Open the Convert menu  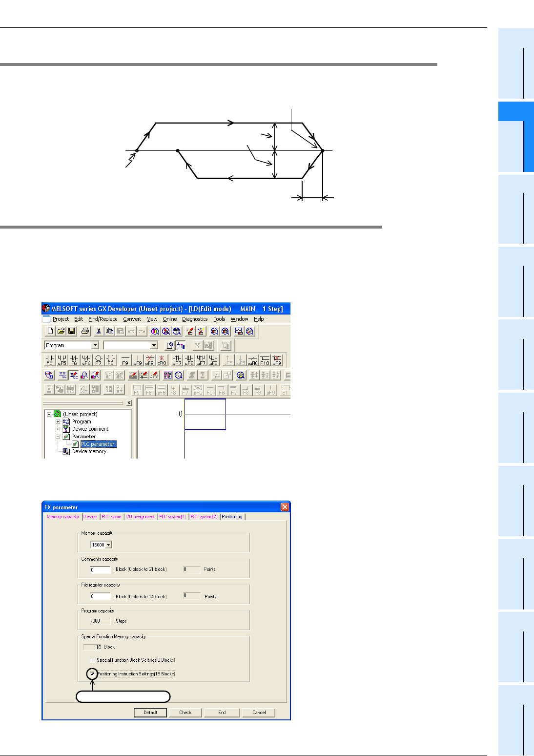click(x=132, y=319)
